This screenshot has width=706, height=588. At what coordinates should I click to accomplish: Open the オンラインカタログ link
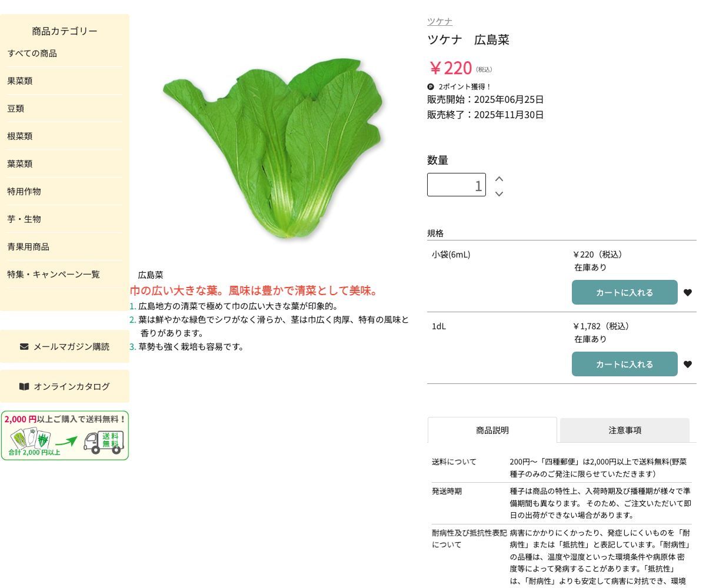pos(65,386)
